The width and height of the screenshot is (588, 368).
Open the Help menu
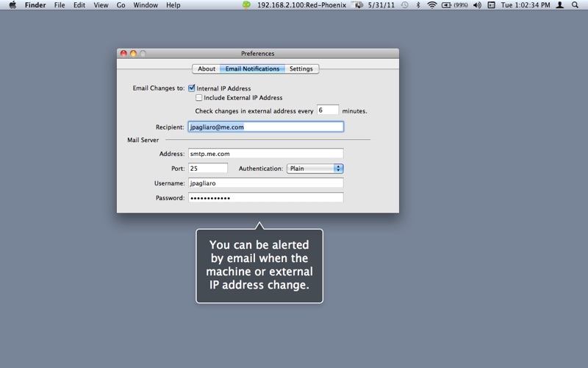coord(173,5)
